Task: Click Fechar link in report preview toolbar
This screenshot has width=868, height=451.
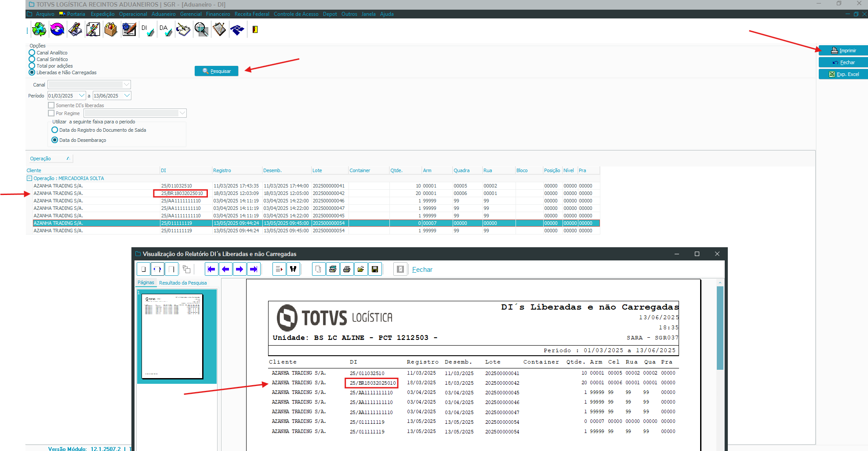Action: 422,270
